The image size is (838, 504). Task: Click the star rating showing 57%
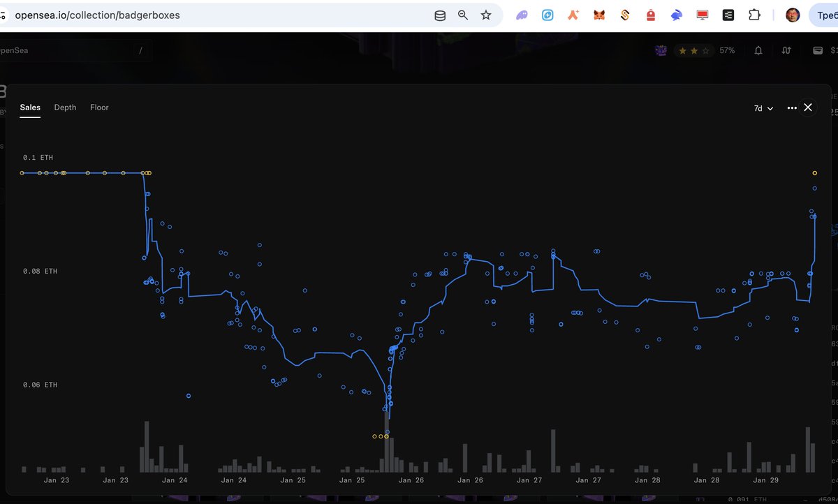coord(704,50)
